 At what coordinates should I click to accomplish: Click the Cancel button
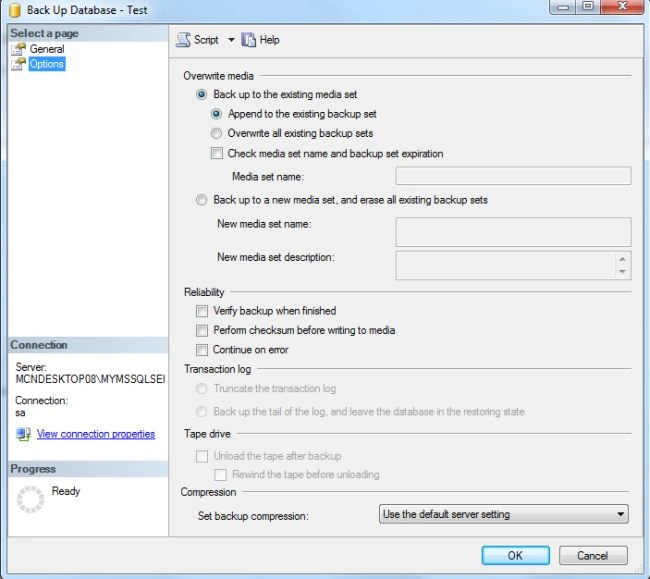(593, 555)
